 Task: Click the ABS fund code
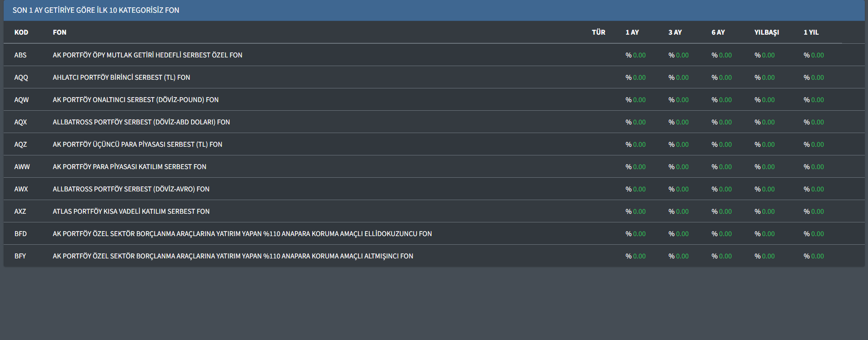pyautogui.click(x=20, y=55)
